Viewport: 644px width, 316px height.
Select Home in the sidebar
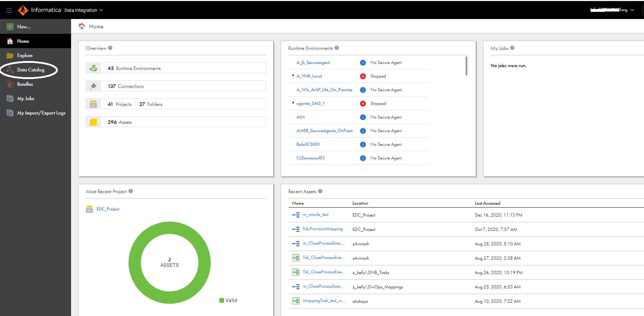coord(36,41)
